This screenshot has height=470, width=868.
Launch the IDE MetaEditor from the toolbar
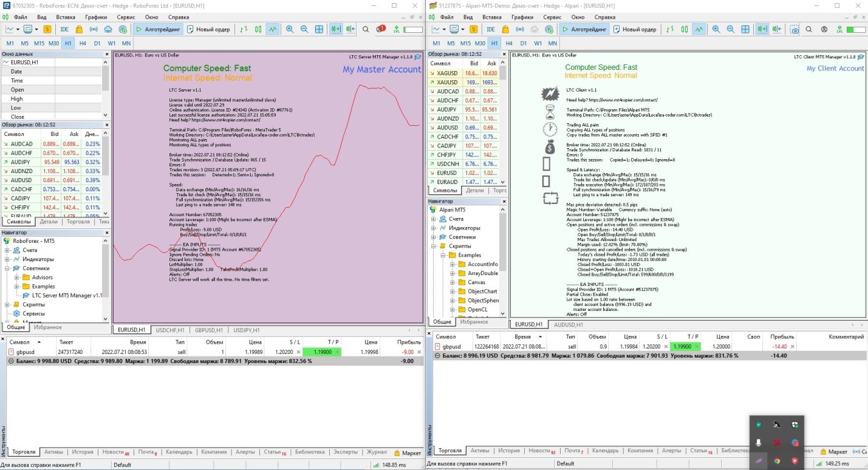pyautogui.click(x=64, y=29)
